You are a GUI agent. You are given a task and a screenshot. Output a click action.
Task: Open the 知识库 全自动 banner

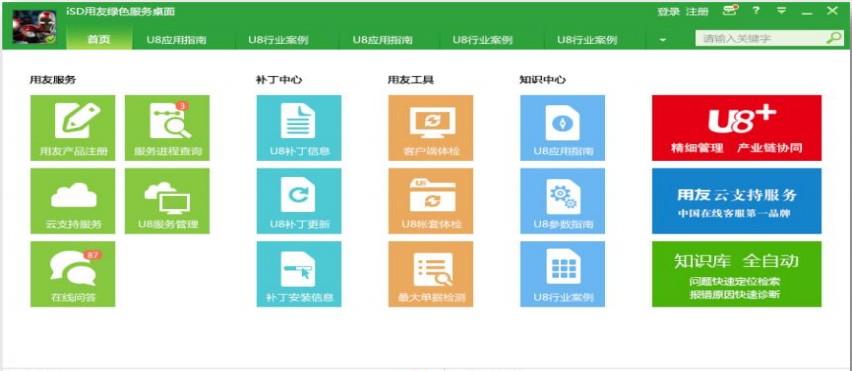point(737,274)
